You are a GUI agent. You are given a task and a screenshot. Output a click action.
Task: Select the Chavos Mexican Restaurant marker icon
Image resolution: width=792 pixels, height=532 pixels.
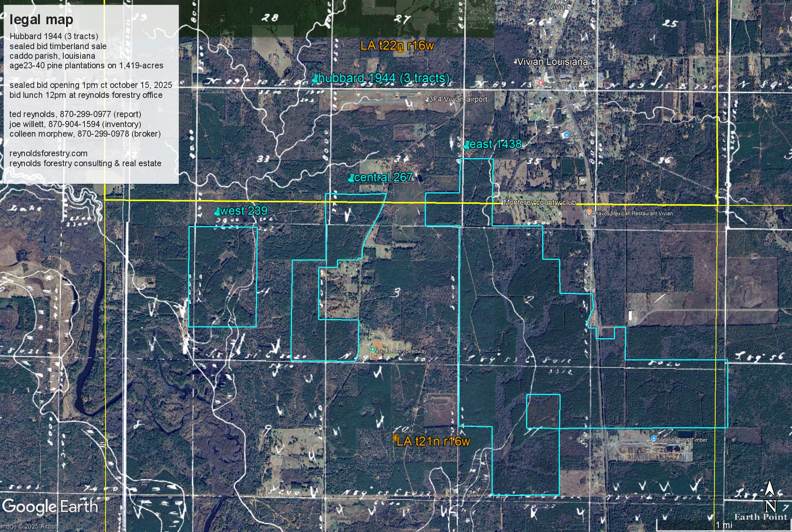[589, 212]
